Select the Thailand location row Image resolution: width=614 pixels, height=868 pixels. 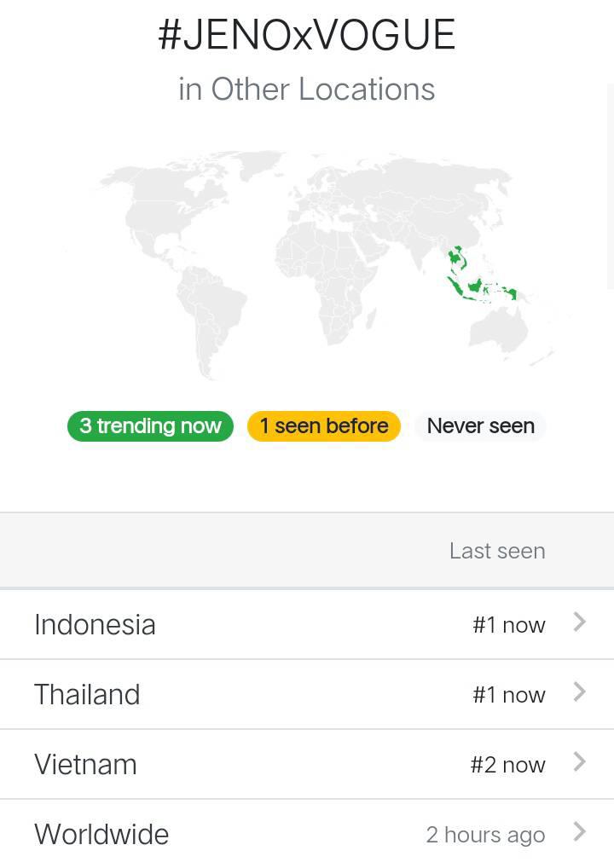click(x=307, y=694)
